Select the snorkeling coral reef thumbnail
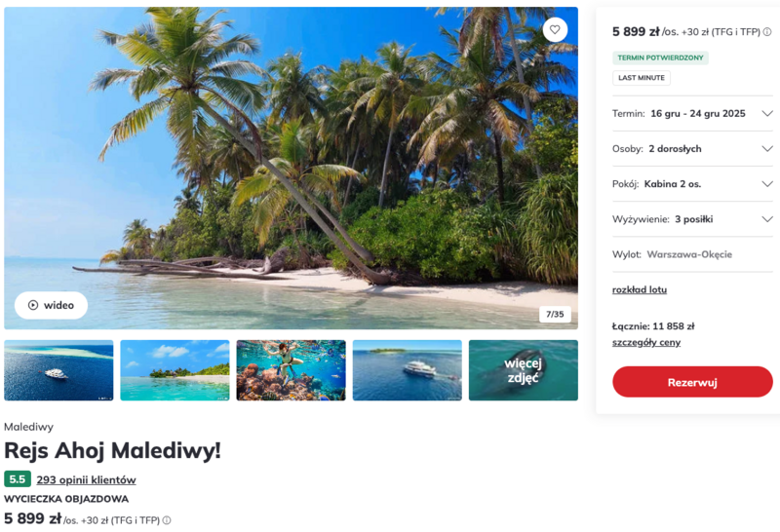780x532 pixels. 291,370
